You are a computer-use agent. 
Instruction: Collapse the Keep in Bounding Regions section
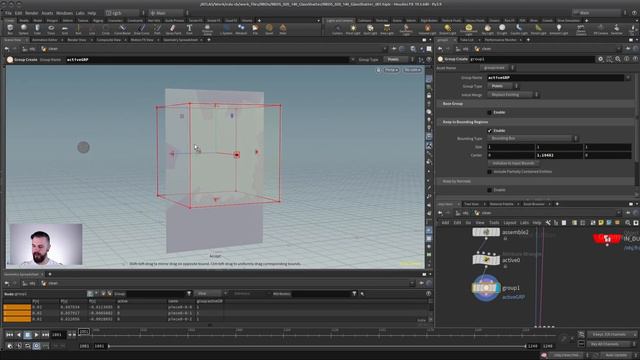click(x=536, y=122)
